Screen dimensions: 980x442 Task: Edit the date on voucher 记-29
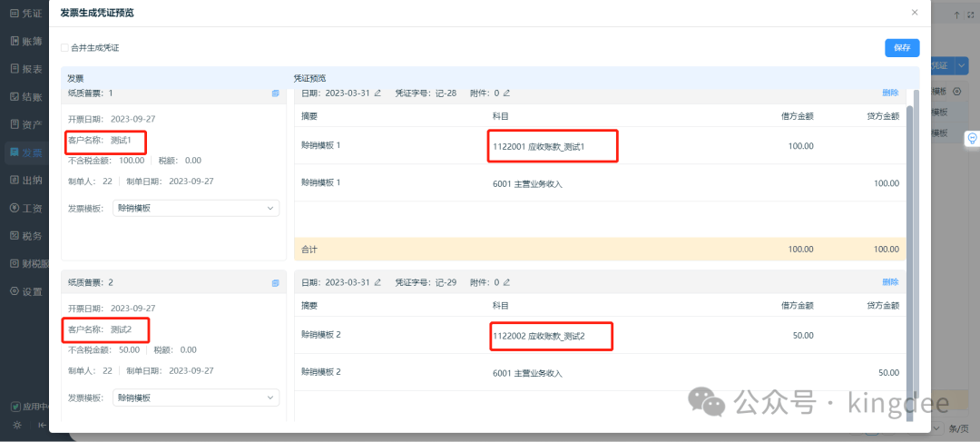(377, 282)
